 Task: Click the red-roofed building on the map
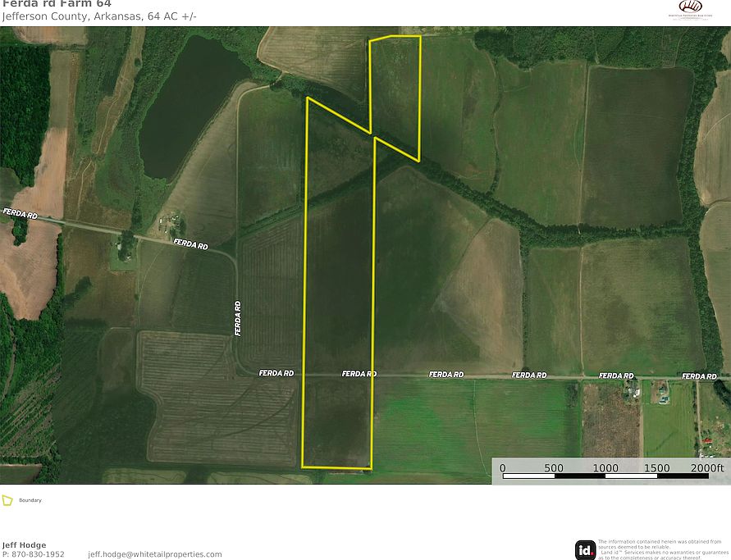pyautogui.click(x=706, y=441)
